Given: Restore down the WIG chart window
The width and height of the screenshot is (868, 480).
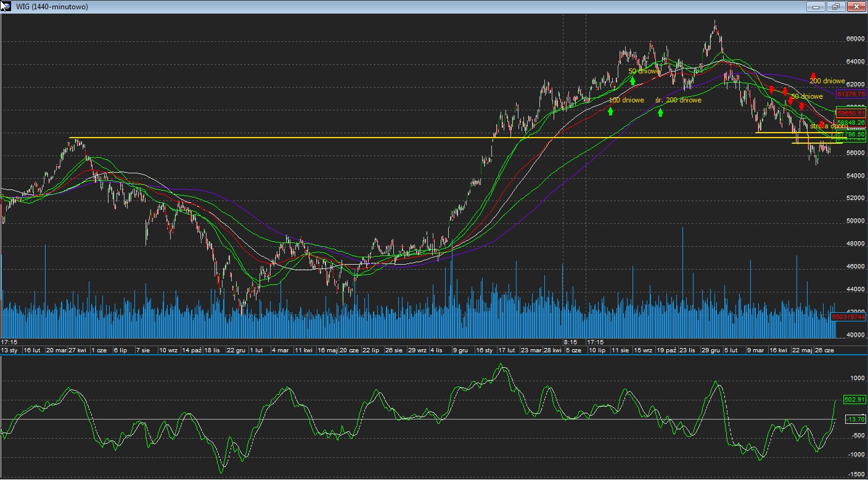Looking at the screenshot, I should tap(836, 7).
